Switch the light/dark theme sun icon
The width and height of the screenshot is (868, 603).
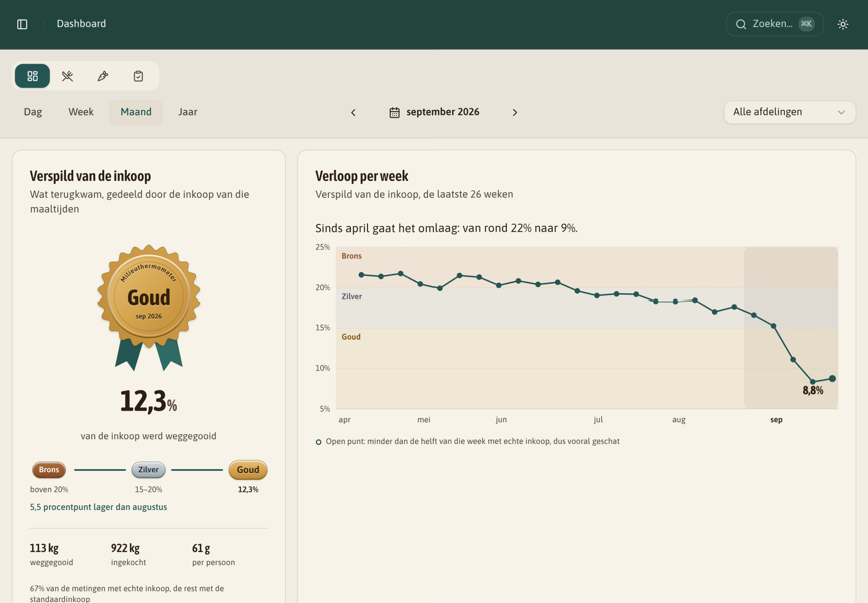click(x=843, y=24)
